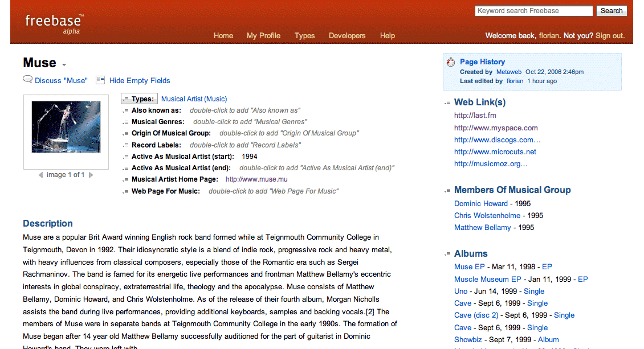Open http://last.fm web link

click(x=475, y=116)
